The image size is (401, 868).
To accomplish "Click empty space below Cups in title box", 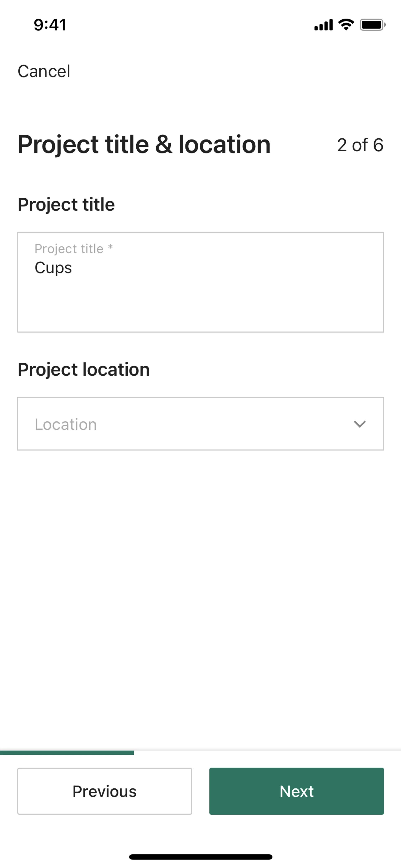I will click(x=200, y=307).
